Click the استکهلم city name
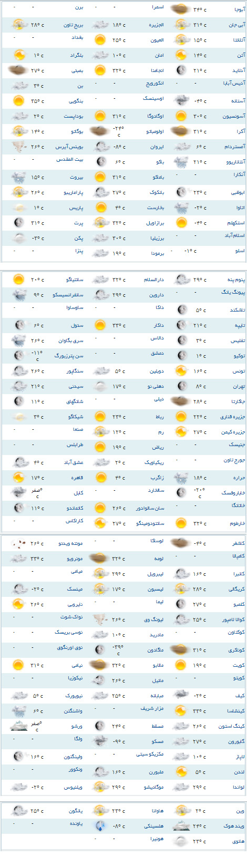Image resolution: width=247 pixels, height=868 pixels. pos(235,223)
